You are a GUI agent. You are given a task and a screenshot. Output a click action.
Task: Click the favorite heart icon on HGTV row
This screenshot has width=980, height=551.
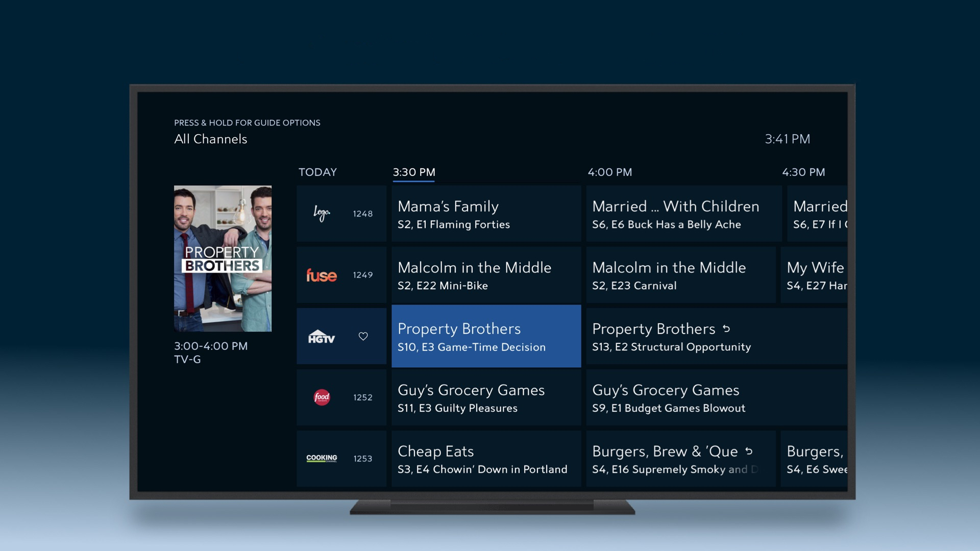click(x=363, y=336)
